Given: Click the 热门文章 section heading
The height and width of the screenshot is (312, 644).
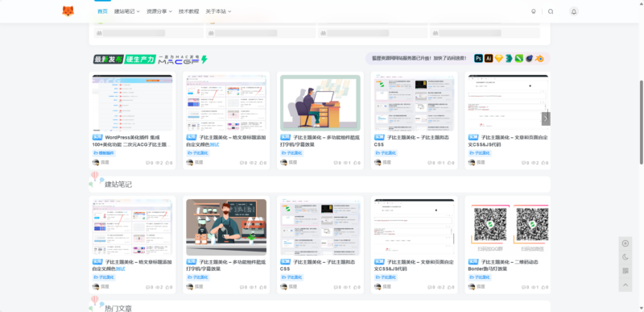Looking at the screenshot, I should coord(118,308).
